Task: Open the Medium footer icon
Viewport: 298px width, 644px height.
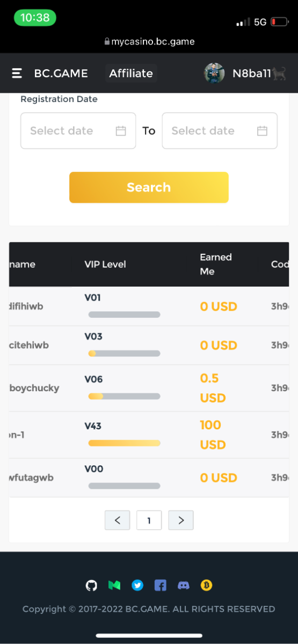Action: pos(114,585)
